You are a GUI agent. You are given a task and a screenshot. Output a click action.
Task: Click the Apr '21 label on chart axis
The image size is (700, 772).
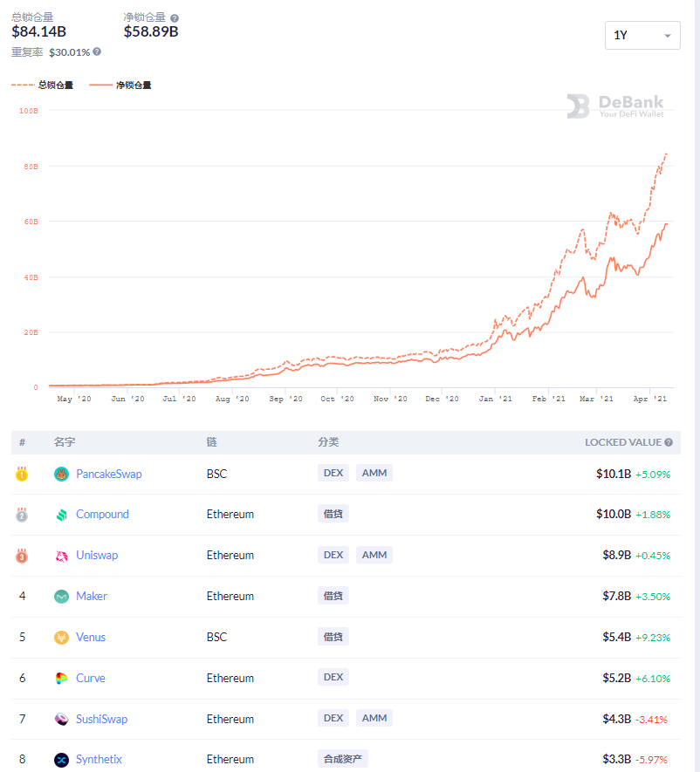649,399
